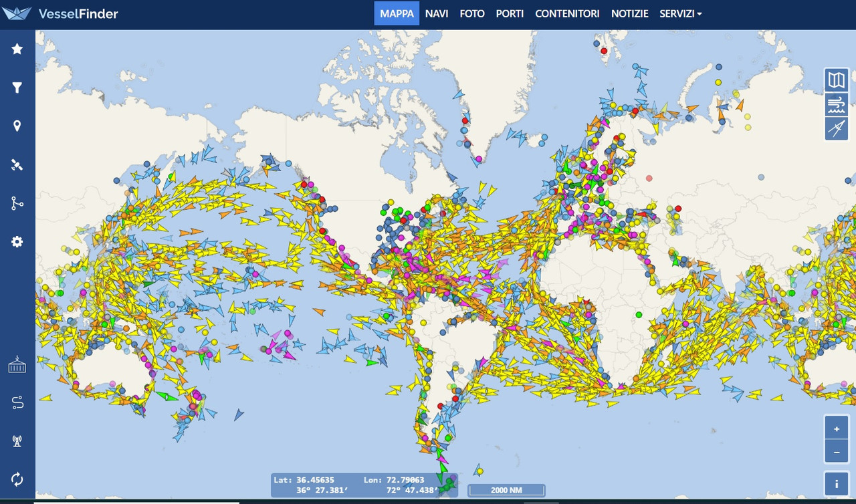856x504 pixels.
Task: Open the NOTIZIE menu item
Action: 629,13
